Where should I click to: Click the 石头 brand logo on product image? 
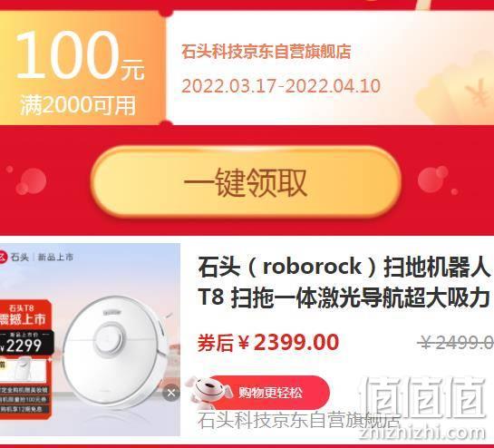15,257
